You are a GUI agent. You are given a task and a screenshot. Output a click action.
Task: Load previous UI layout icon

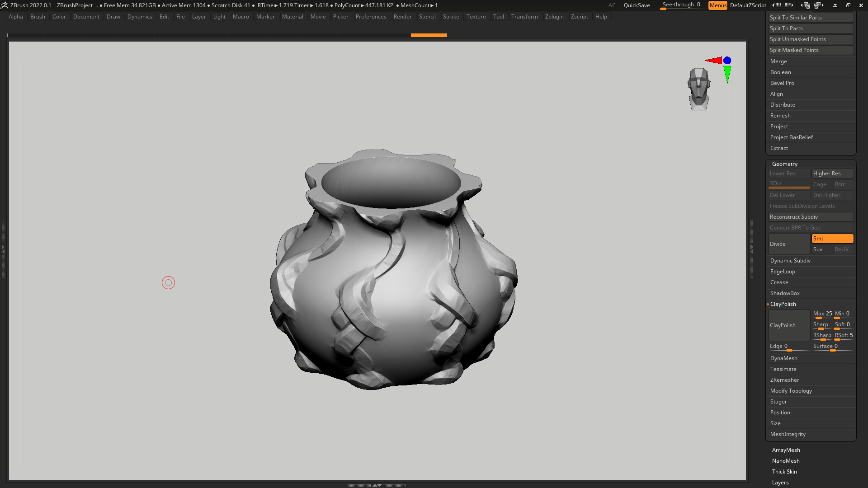click(x=805, y=5)
